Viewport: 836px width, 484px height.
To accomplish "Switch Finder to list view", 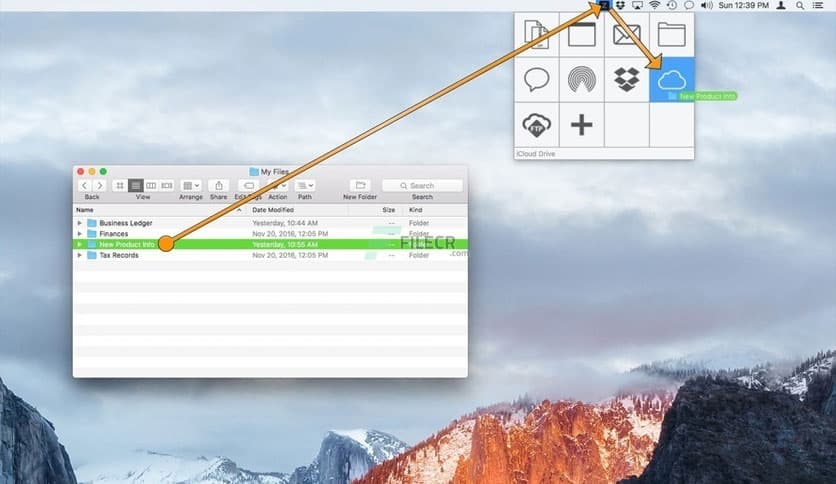I will coord(135,185).
